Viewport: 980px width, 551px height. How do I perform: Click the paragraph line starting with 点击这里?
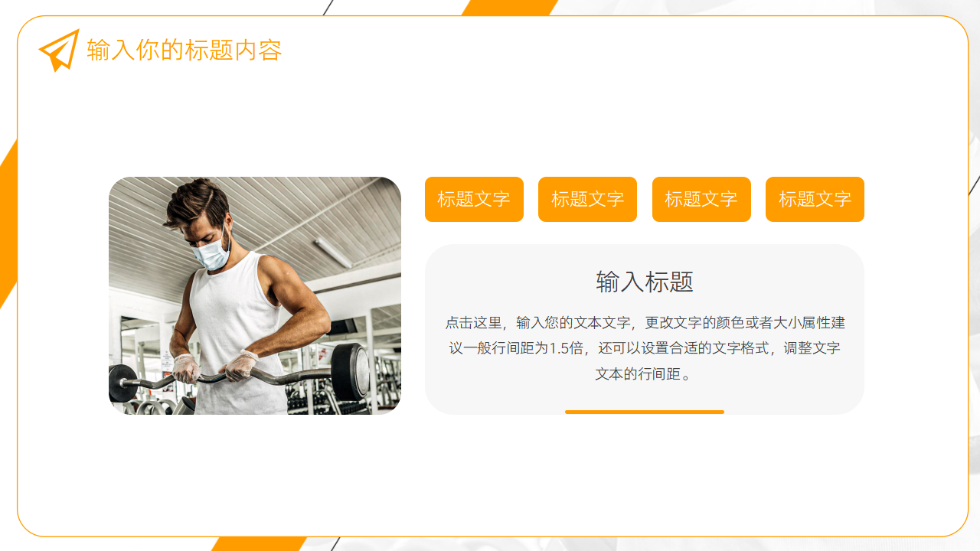(x=645, y=323)
